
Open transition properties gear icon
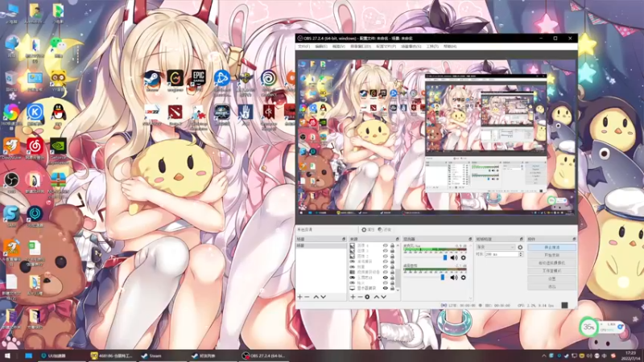coord(520,248)
